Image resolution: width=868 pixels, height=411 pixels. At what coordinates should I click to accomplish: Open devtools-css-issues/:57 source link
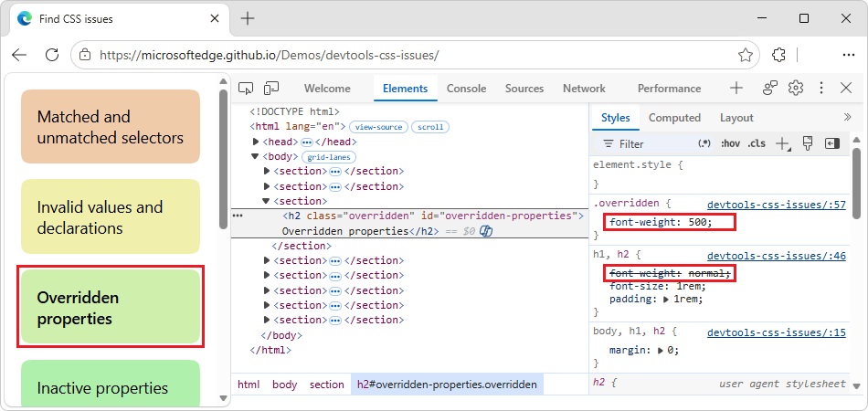click(777, 205)
